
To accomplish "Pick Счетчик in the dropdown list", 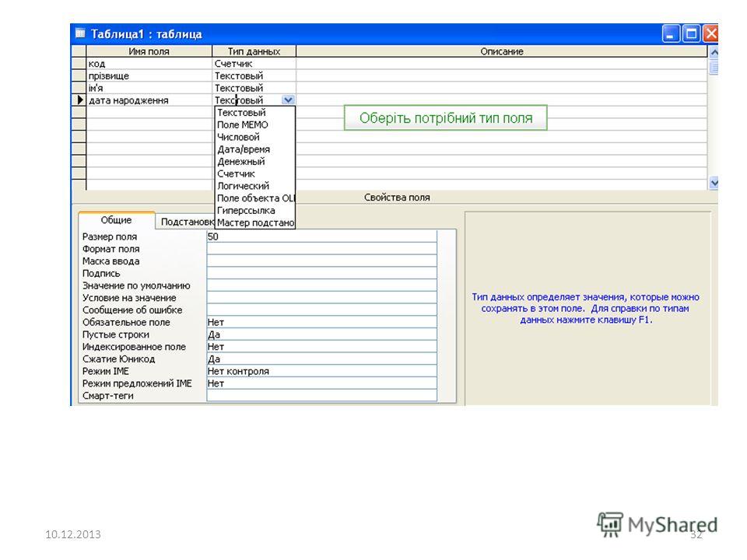I will pos(255,173).
